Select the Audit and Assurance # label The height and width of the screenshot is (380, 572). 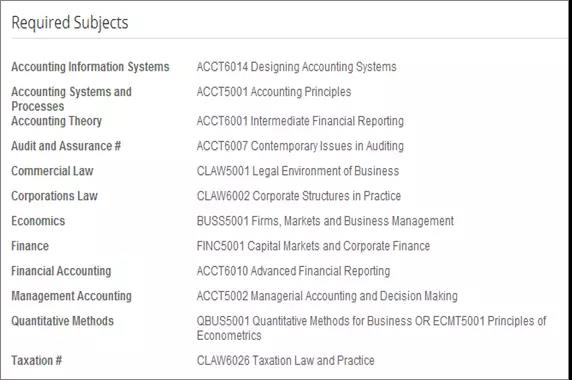66,146
